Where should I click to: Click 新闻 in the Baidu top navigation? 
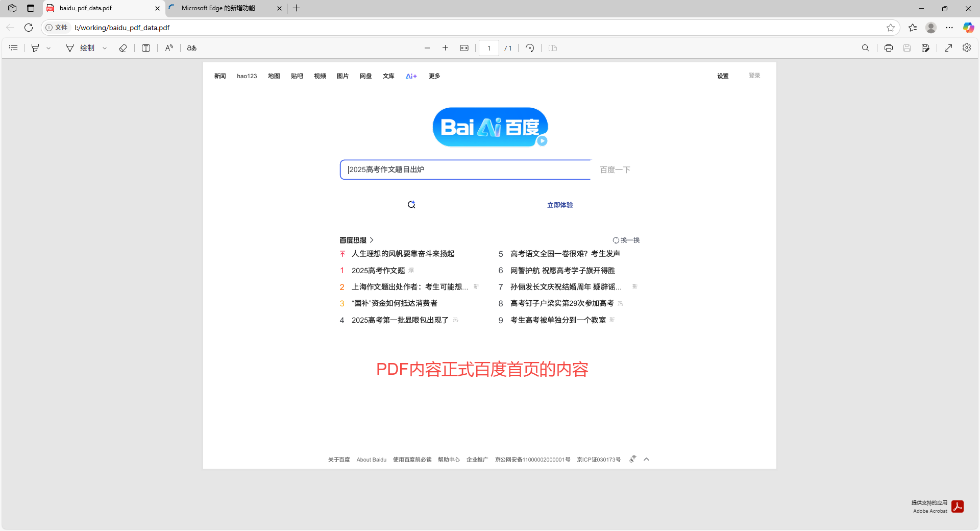click(x=220, y=76)
